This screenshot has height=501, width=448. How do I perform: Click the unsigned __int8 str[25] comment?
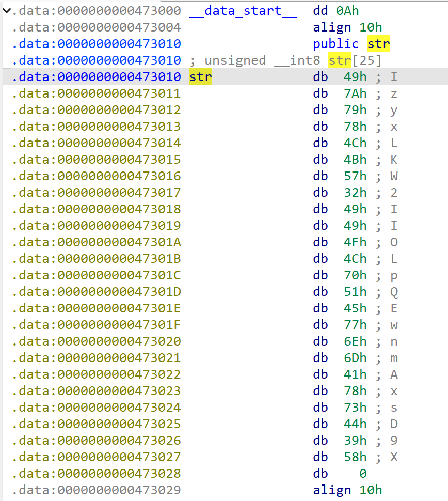pyautogui.click(x=285, y=60)
